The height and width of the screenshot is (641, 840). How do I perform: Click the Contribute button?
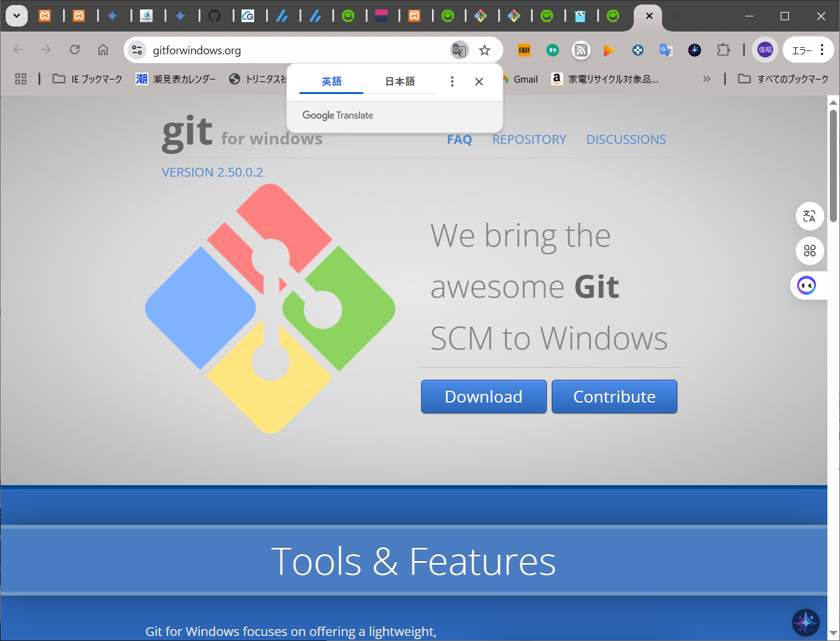click(x=614, y=396)
